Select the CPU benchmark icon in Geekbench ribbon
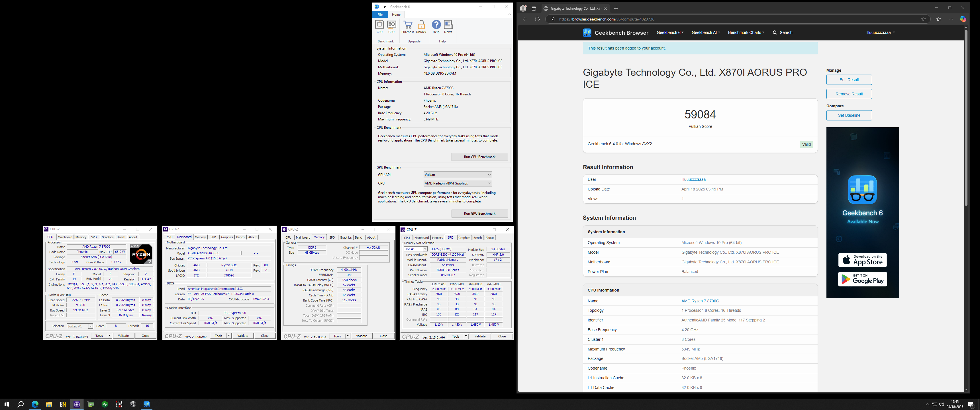Viewport: 980px width, 410px height. tap(379, 27)
